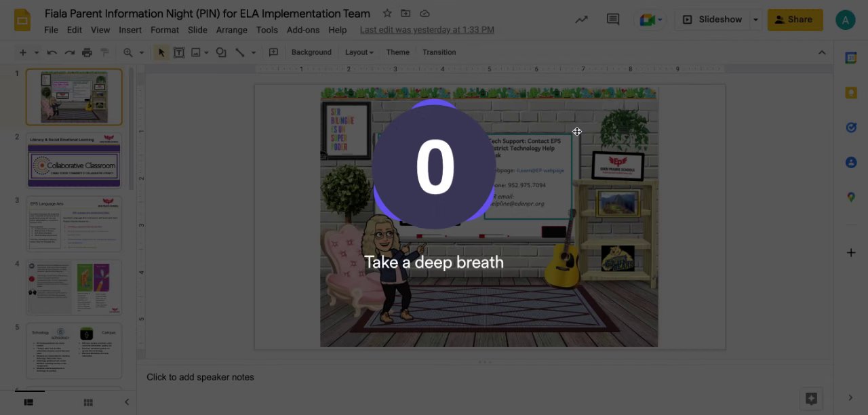Click the presentation title text
Viewport: 868px width, 415px height.
pos(208,13)
